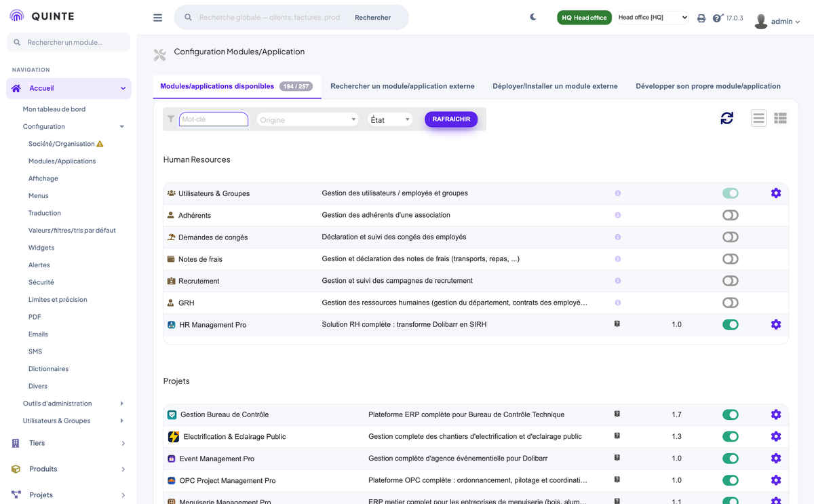Image resolution: width=814 pixels, height=504 pixels.
Task: Open Société/Organisation link
Action: click(62, 144)
